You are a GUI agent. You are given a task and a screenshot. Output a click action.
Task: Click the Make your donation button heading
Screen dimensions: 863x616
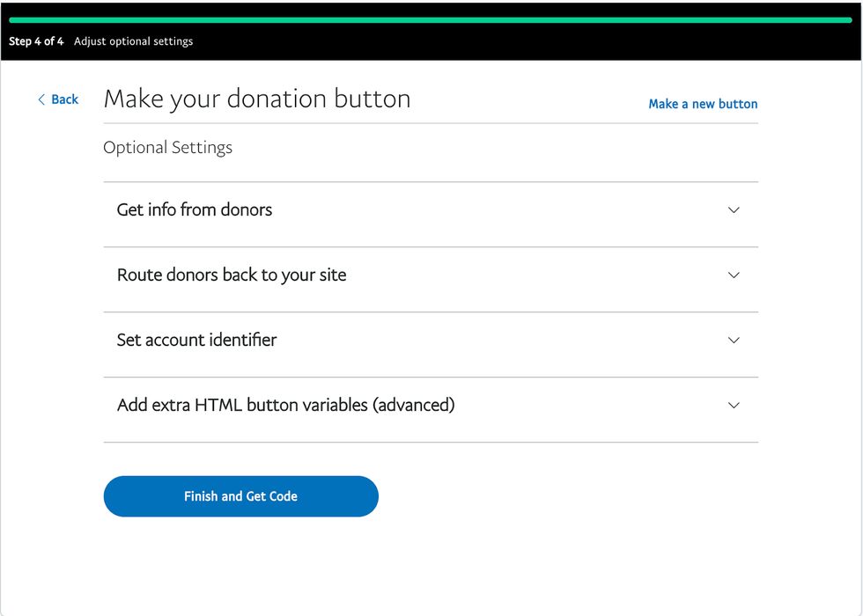click(257, 99)
